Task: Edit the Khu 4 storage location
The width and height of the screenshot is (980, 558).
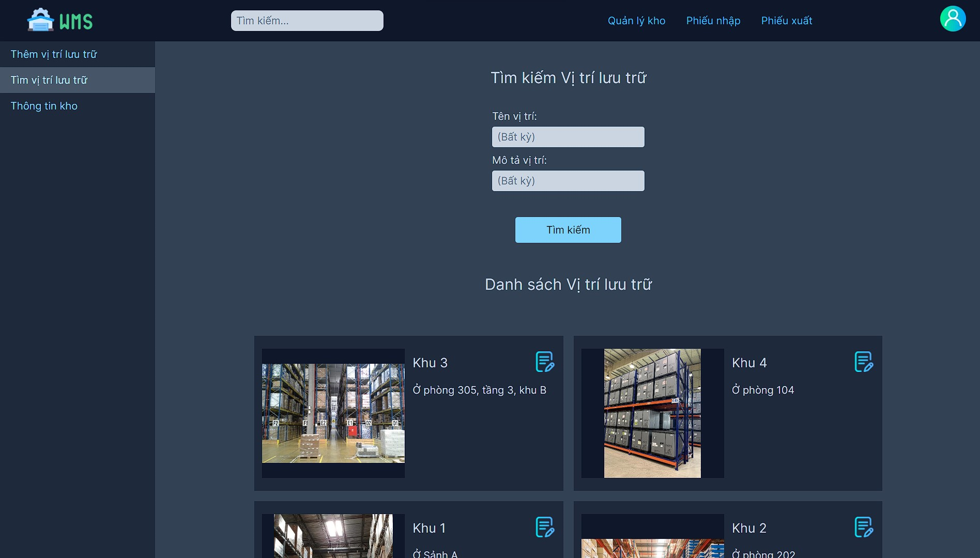Action: [864, 362]
